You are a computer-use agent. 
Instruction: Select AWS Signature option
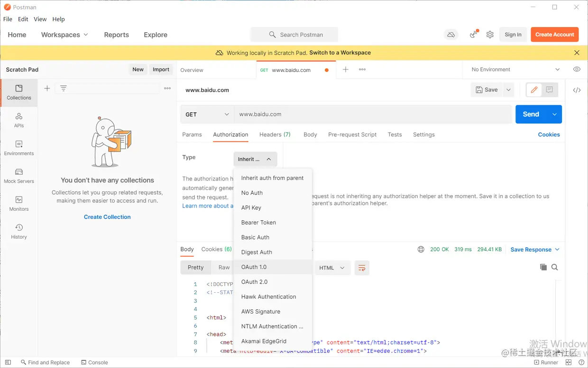click(x=273, y=311)
